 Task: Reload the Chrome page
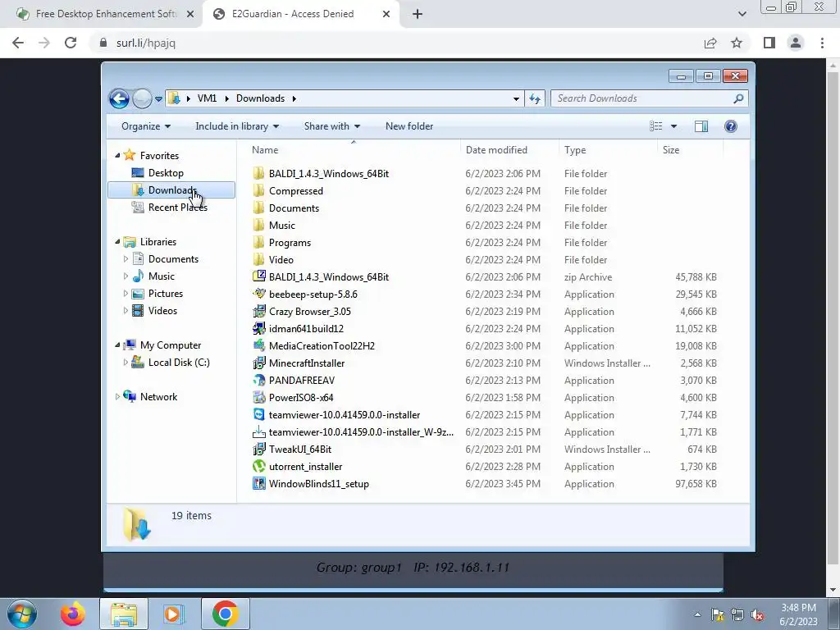pyautogui.click(x=71, y=43)
